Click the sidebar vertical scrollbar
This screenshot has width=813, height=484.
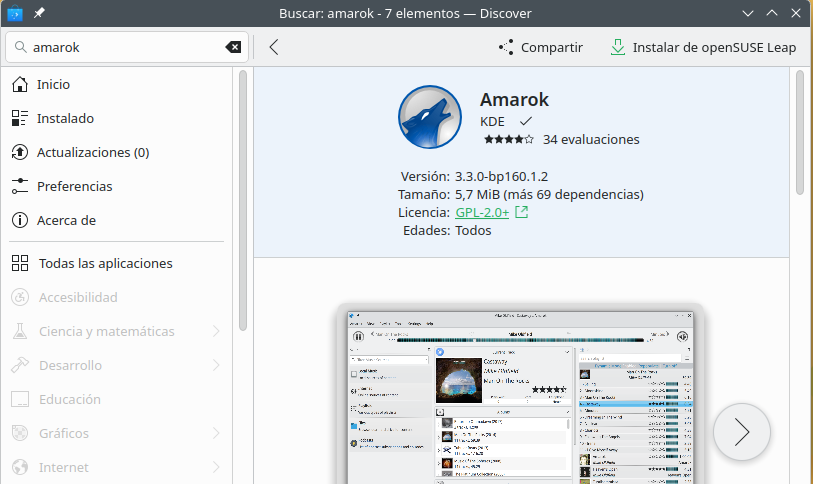pos(243,200)
